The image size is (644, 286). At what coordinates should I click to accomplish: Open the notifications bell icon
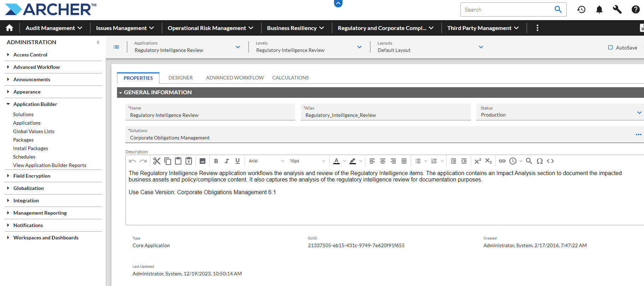[599, 10]
